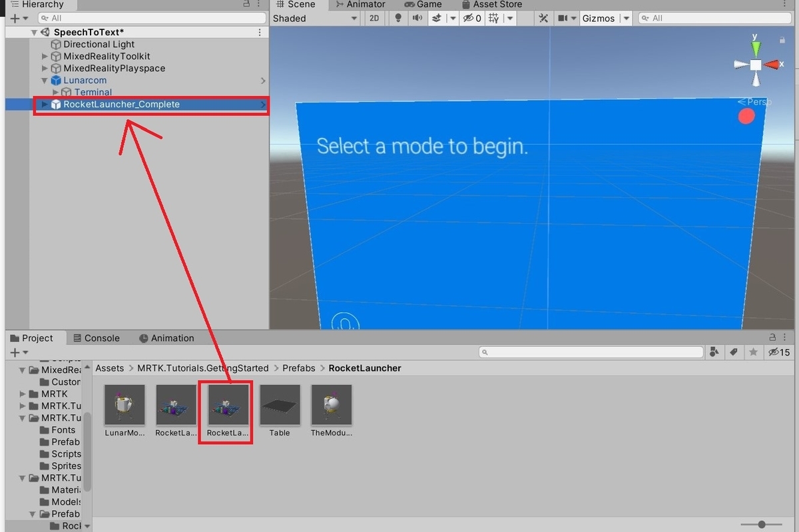Click into Project search field
Image resolution: width=799 pixels, height=532 pixels.
pos(591,352)
